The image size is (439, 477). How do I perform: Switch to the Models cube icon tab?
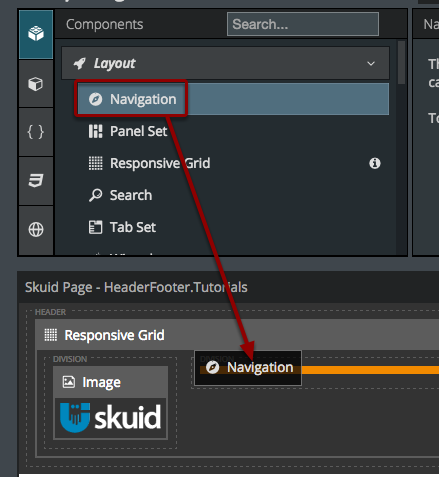pos(36,84)
